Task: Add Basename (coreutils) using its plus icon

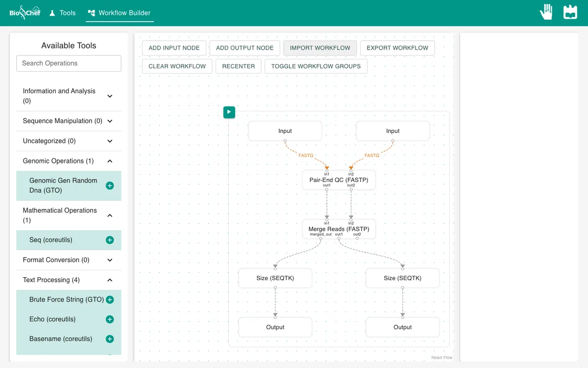Action: point(110,339)
